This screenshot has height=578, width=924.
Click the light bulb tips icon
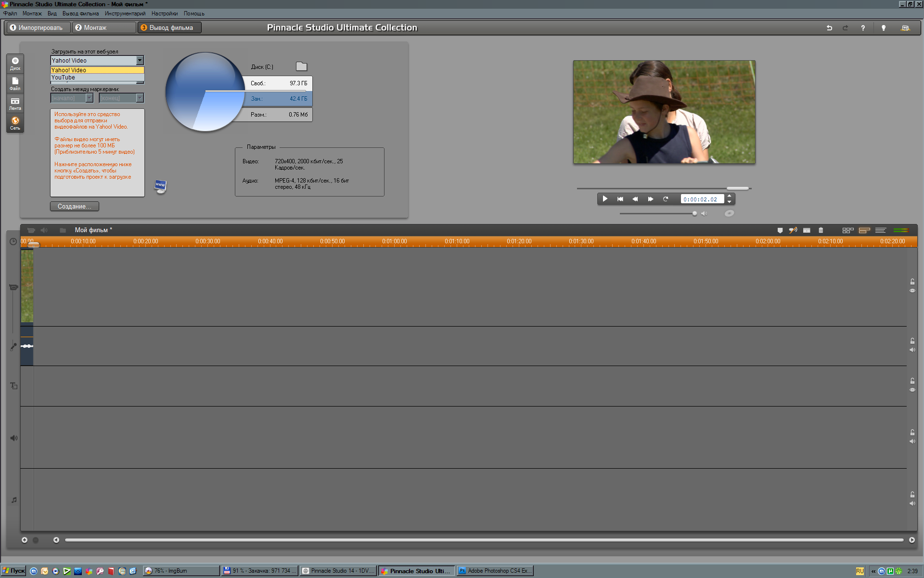(x=884, y=28)
